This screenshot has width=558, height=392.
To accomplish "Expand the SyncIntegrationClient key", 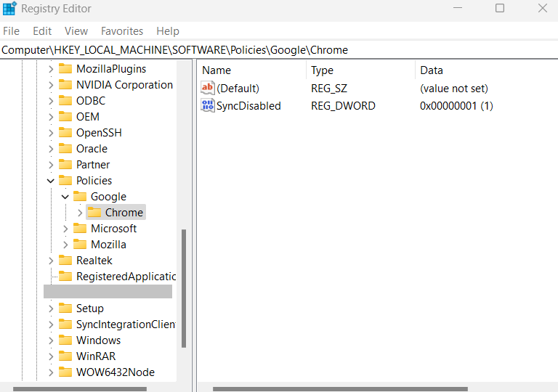I will point(51,324).
